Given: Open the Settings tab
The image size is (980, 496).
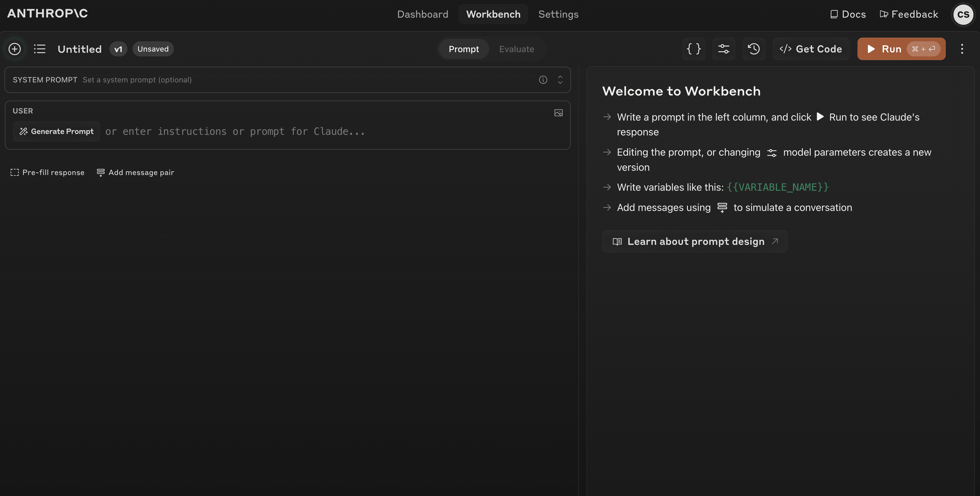Looking at the screenshot, I should (x=558, y=15).
